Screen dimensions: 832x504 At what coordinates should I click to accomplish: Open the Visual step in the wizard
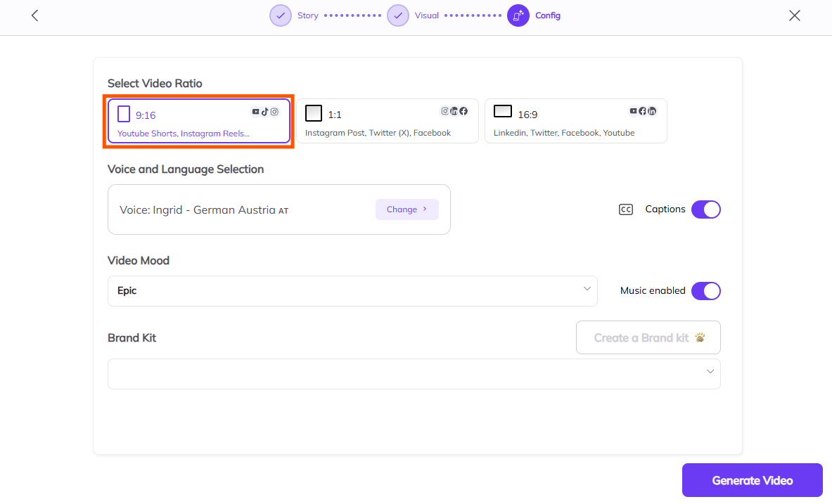click(427, 15)
